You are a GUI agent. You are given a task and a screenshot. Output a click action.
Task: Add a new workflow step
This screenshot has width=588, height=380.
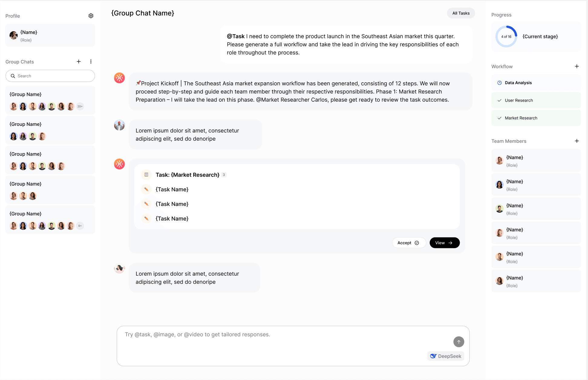577,66
